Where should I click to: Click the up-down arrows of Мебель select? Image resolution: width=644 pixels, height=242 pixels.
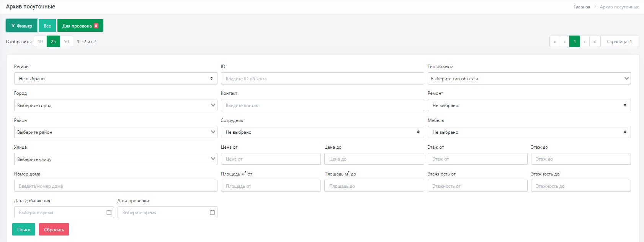point(625,132)
